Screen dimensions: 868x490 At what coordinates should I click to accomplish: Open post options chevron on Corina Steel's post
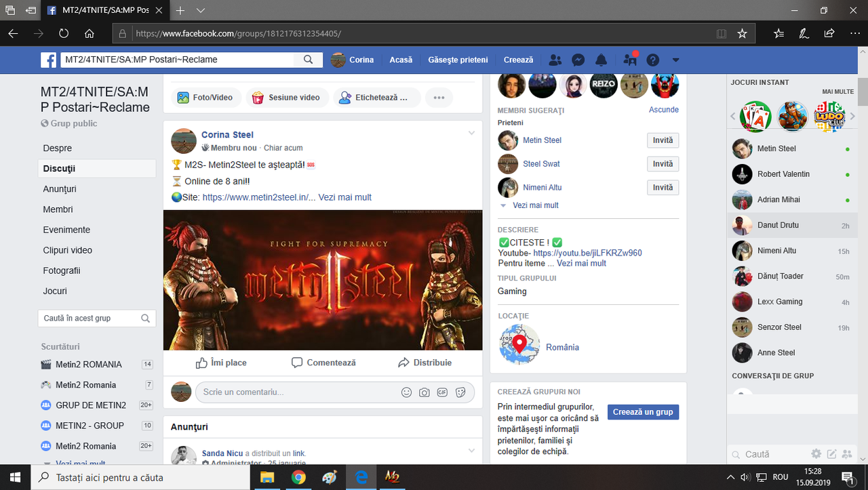click(x=472, y=133)
